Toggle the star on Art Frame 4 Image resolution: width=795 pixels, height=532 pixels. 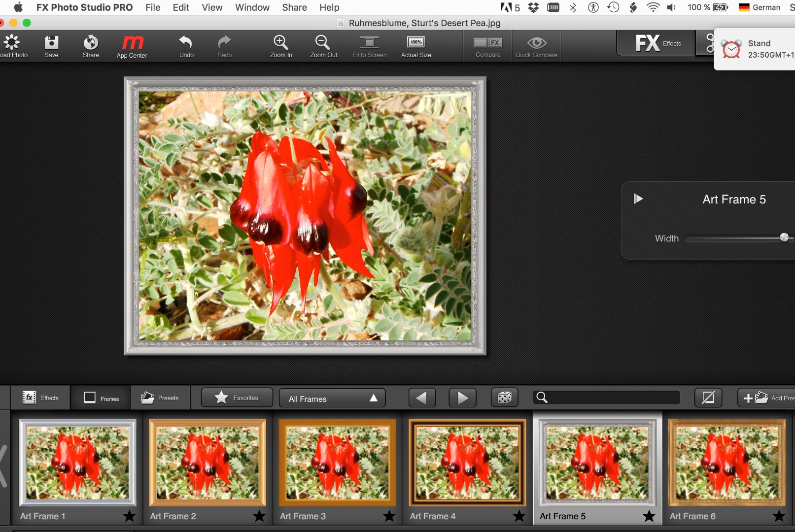(519, 516)
